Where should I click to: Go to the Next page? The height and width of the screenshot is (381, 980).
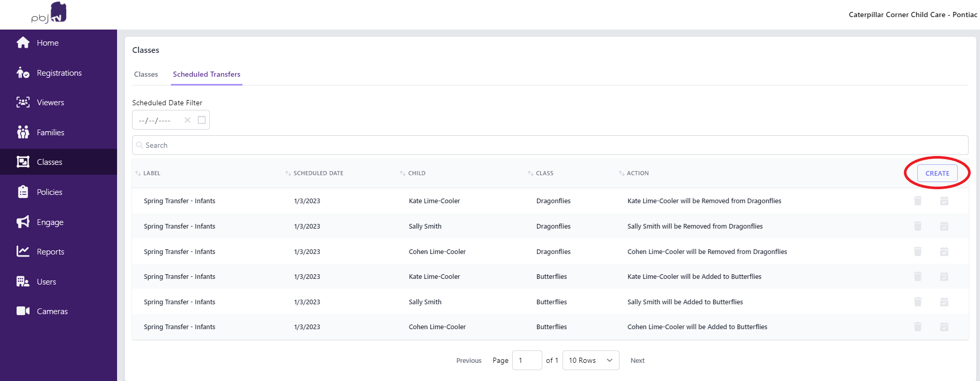click(637, 361)
